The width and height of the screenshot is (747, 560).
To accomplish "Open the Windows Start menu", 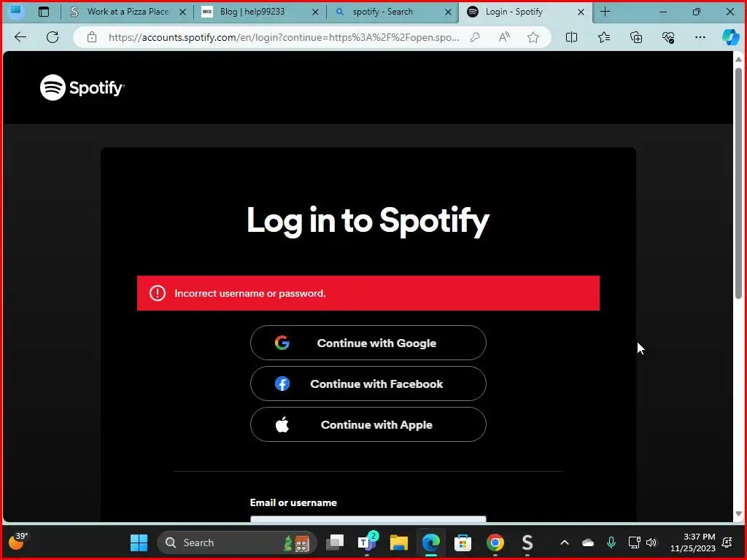I will coord(139,542).
